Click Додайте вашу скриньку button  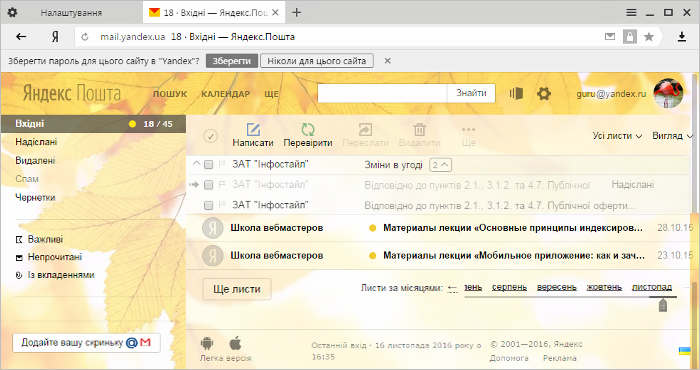point(86,343)
